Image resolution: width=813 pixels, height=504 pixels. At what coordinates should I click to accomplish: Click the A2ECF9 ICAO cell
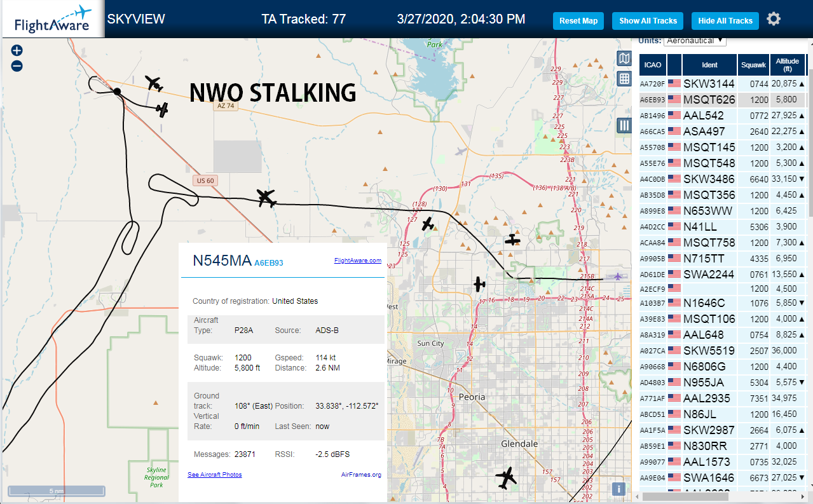(x=653, y=289)
